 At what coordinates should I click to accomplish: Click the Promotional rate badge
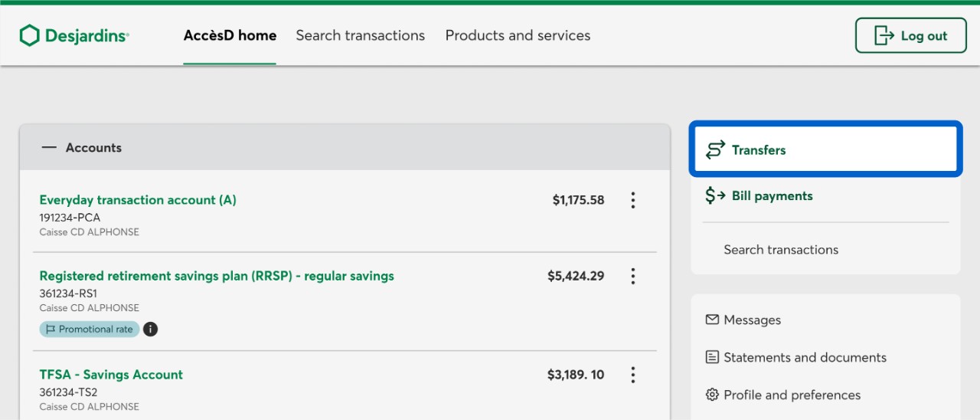click(90, 330)
